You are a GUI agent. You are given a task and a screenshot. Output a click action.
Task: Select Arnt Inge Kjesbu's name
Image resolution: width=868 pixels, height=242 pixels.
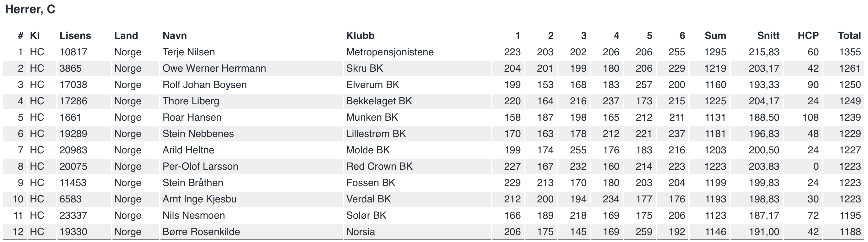tap(199, 199)
